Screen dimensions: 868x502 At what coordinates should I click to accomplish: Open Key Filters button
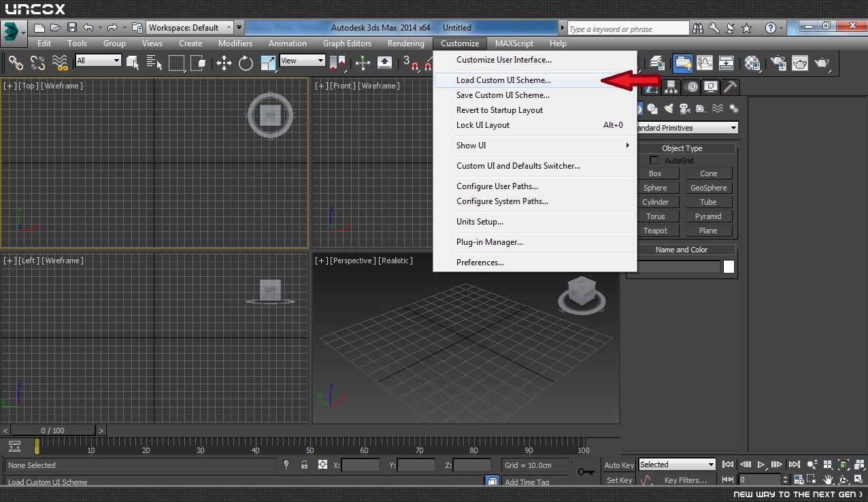(685, 480)
